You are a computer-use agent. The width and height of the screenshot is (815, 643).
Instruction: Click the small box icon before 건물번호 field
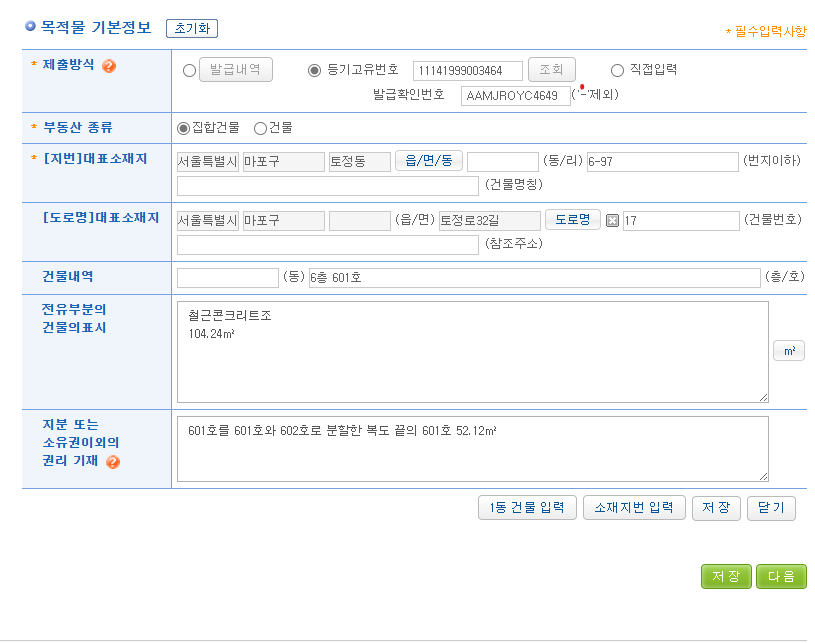point(612,220)
